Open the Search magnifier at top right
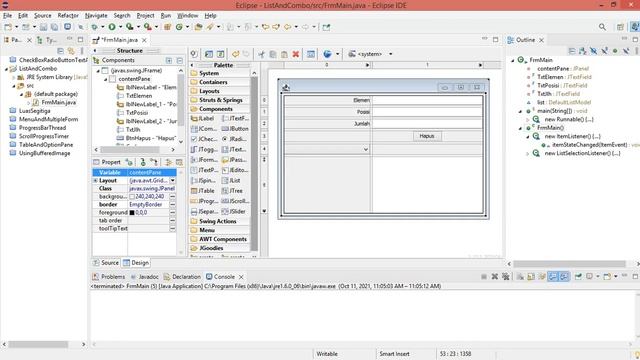 (x=602, y=27)
